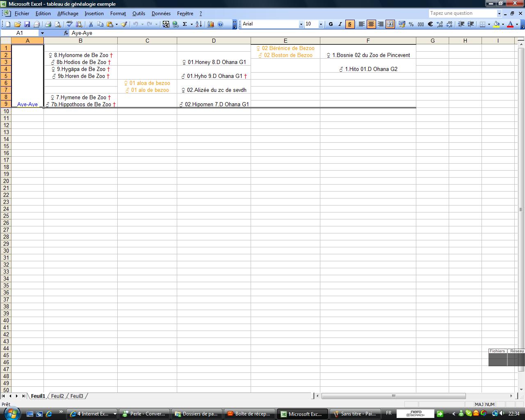
Task: Toggle italic formatting (I button)
Action: point(340,24)
